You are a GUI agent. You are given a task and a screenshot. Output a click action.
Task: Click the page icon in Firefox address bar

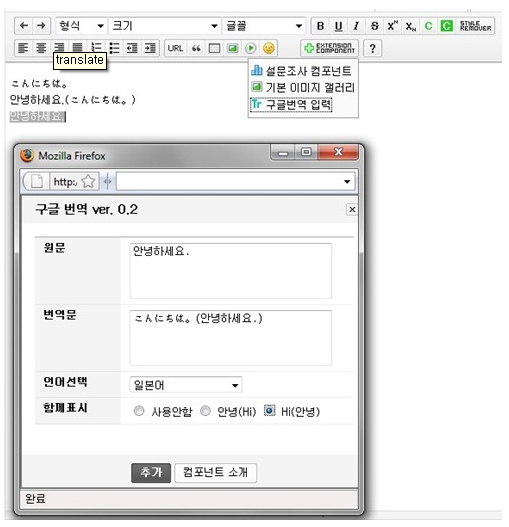coord(36,182)
